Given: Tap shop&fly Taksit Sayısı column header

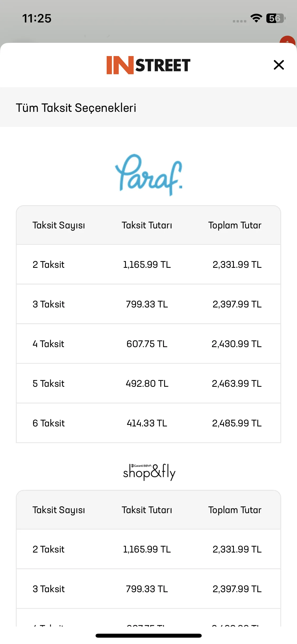Looking at the screenshot, I should click(59, 510).
